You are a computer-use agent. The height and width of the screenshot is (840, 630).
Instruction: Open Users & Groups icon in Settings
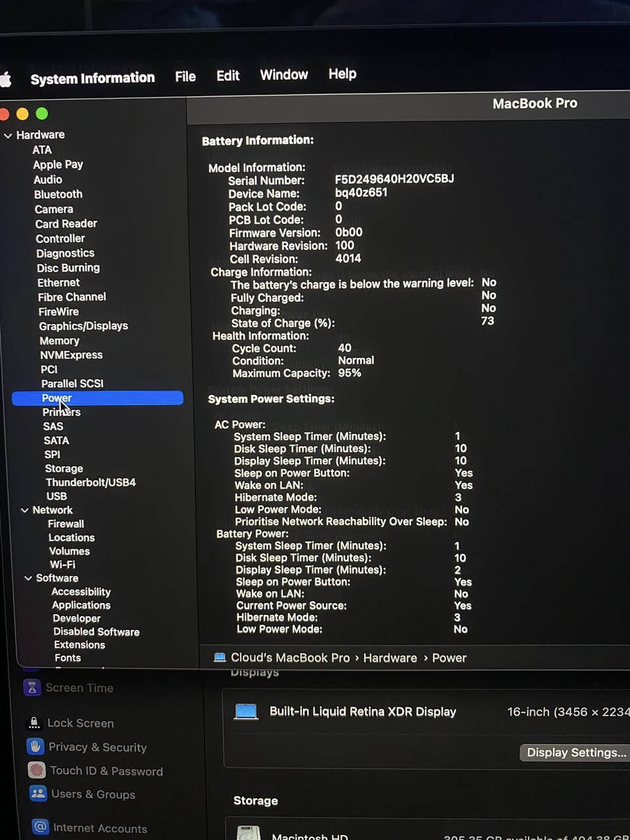pos(38,793)
